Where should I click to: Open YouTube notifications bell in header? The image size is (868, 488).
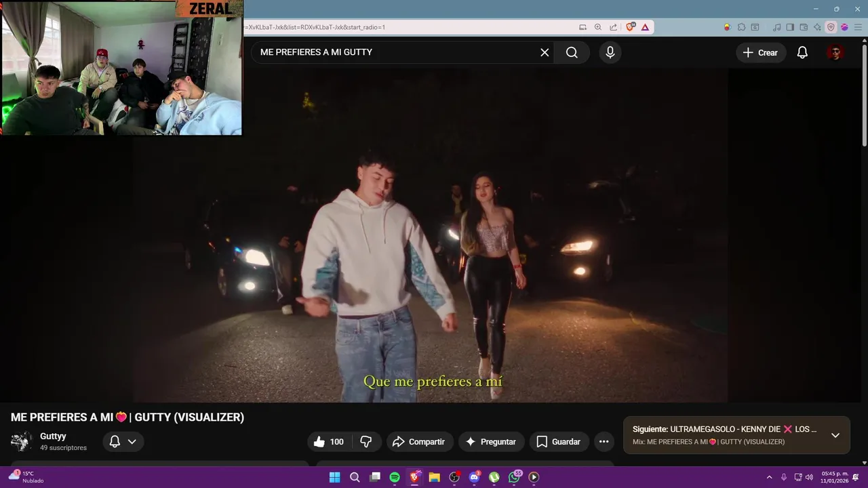[802, 52]
